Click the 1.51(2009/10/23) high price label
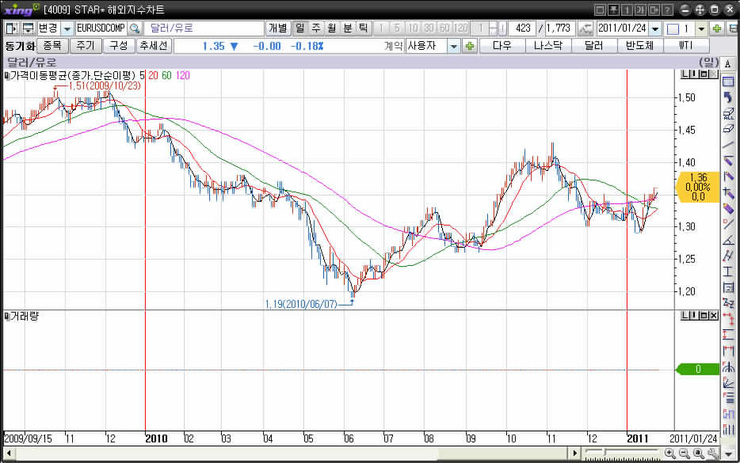The height and width of the screenshot is (463, 740). [104, 86]
